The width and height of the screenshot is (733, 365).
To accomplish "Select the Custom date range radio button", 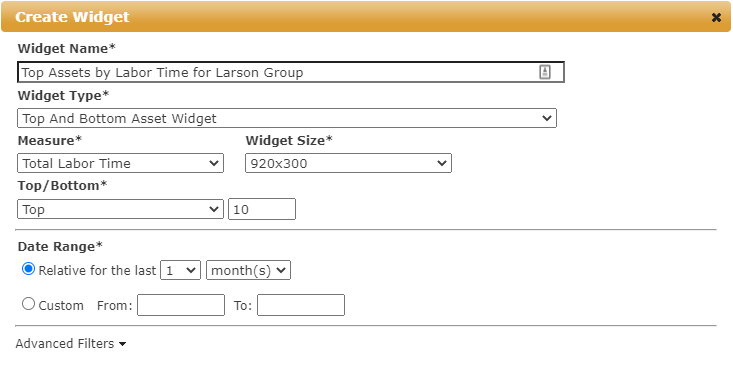I will (x=29, y=304).
